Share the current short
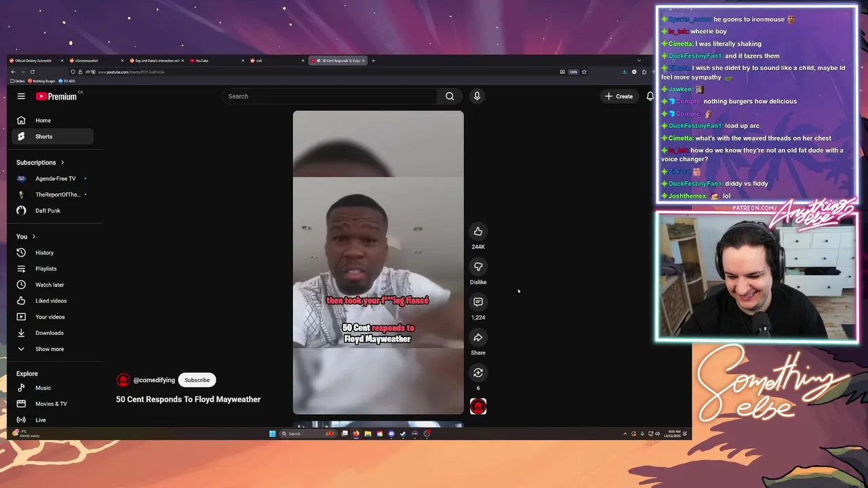This screenshot has width=868, height=488. tap(478, 337)
